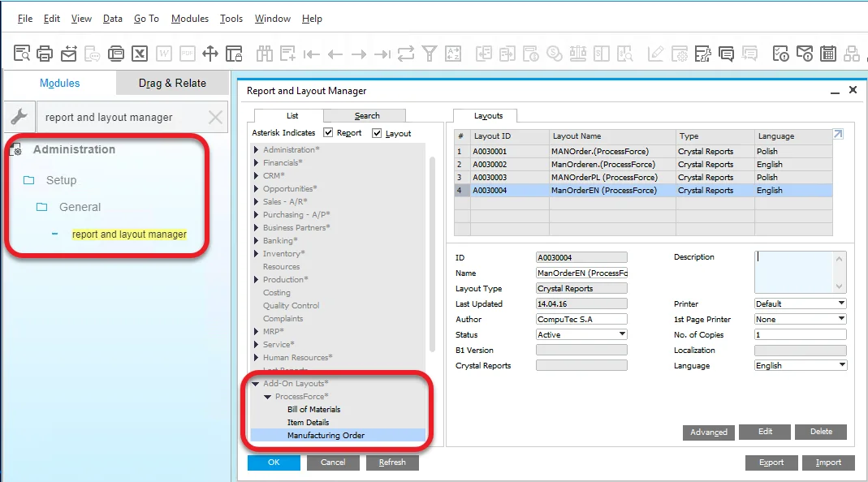Clear the module search with X icon

[x=215, y=117]
